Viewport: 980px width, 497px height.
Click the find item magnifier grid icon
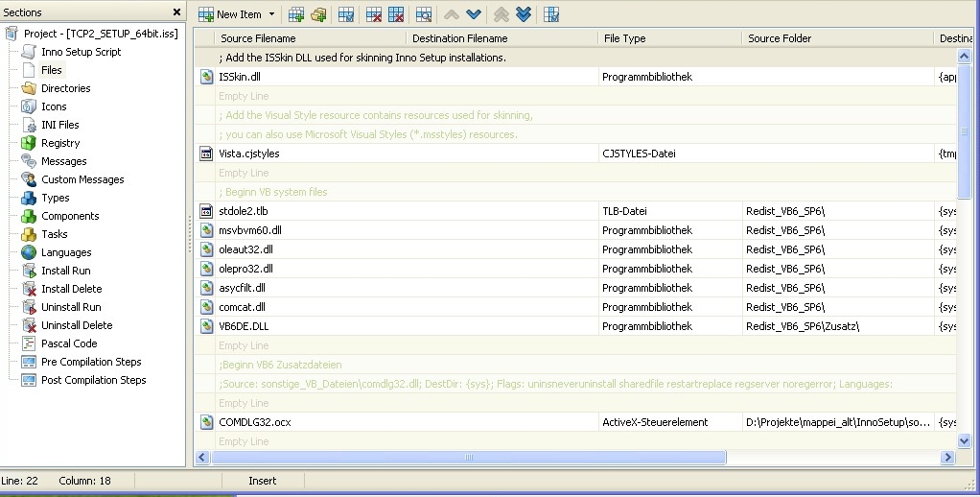click(x=423, y=14)
